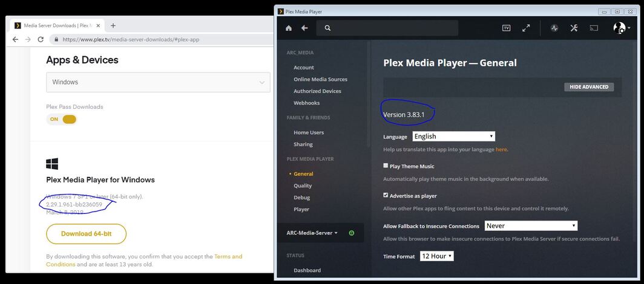
Task: Click the green lock icon beside ARC-Media-Server
Action: pyautogui.click(x=351, y=233)
